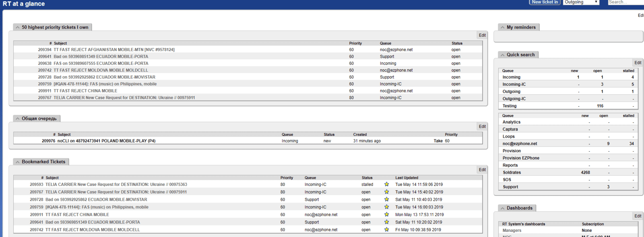The height and width of the screenshot is (237, 644).
Task: Open the Testing queue link
Action: [x=509, y=106]
